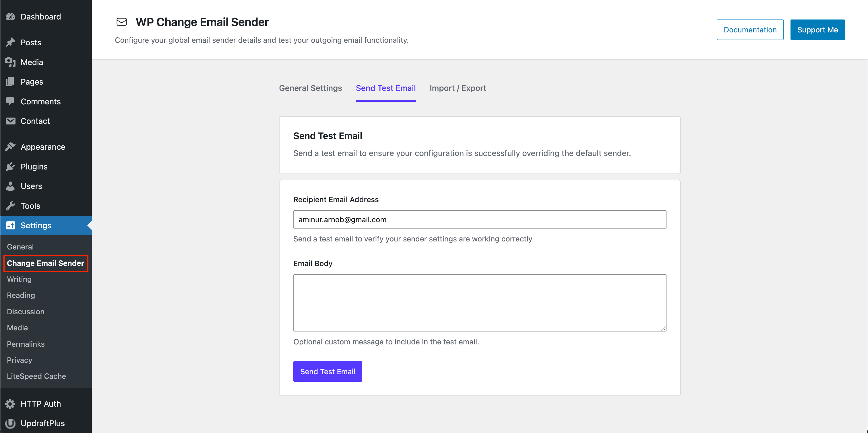Click the Media library icon in the main menu

click(10, 62)
